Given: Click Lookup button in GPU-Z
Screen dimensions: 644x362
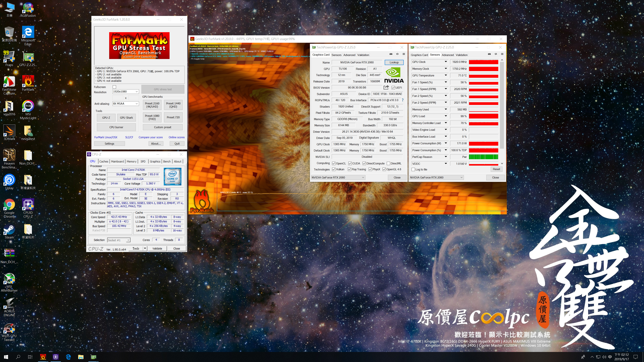Looking at the screenshot, I should click(394, 63).
